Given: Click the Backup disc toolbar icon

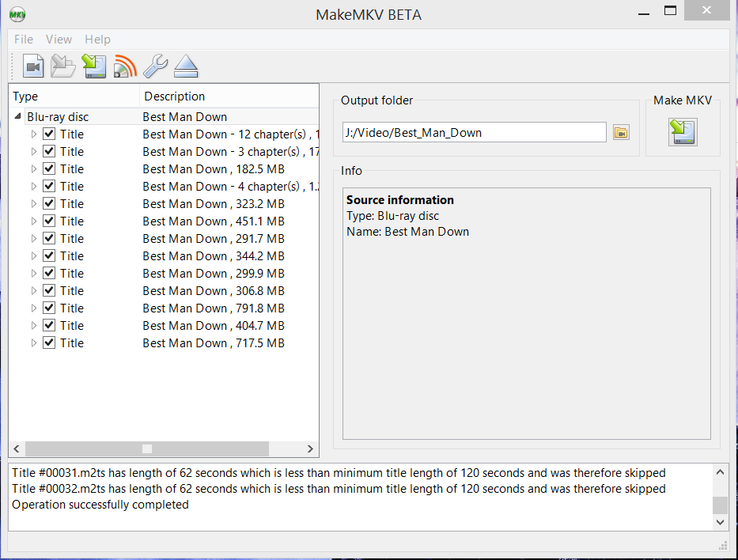Looking at the screenshot, I should click(93, 66).
